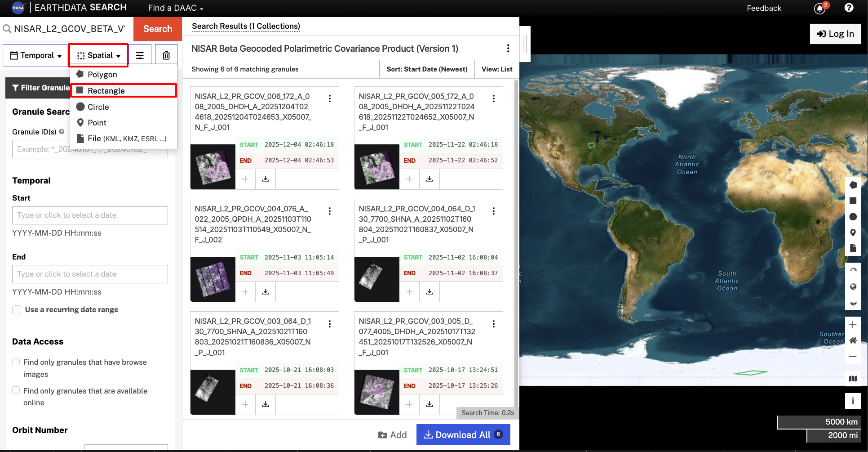Zoom the map to home extent

853,340
